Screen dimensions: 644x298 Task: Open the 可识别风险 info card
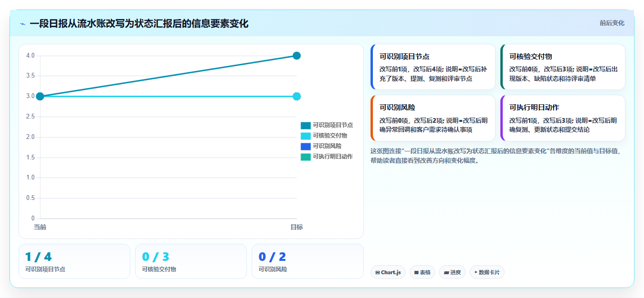click(x=433, y=118)
